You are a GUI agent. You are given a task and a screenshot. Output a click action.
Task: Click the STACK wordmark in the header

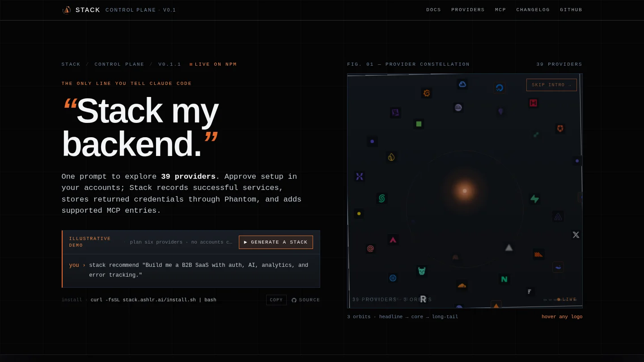tap(88, 10)
